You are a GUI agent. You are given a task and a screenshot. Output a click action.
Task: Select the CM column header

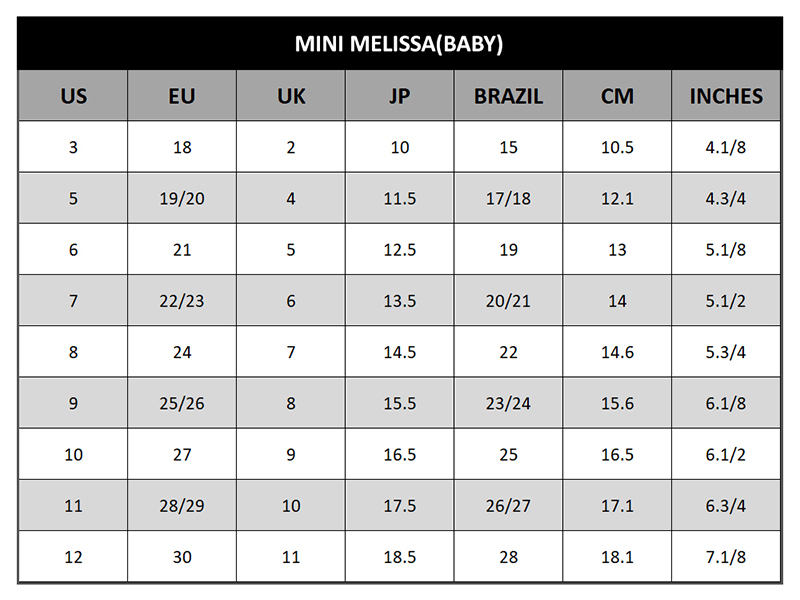pos(617,96)
